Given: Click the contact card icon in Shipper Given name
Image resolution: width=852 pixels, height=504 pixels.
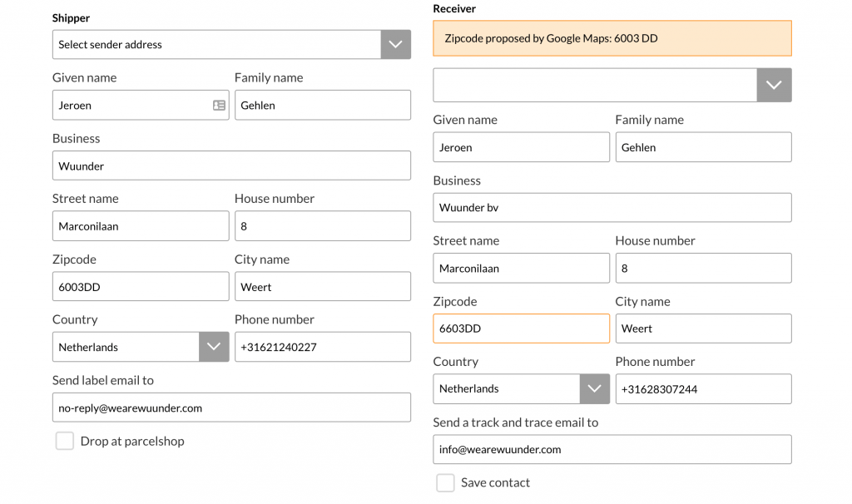Looking at the screenshot, I should point(219,106).
